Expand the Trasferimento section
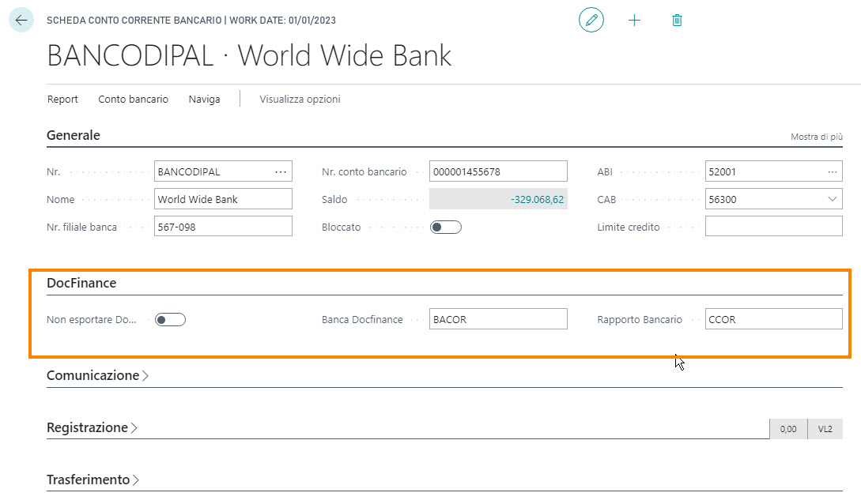The width and height of the screenshot is (861, 504). point(93,480)
